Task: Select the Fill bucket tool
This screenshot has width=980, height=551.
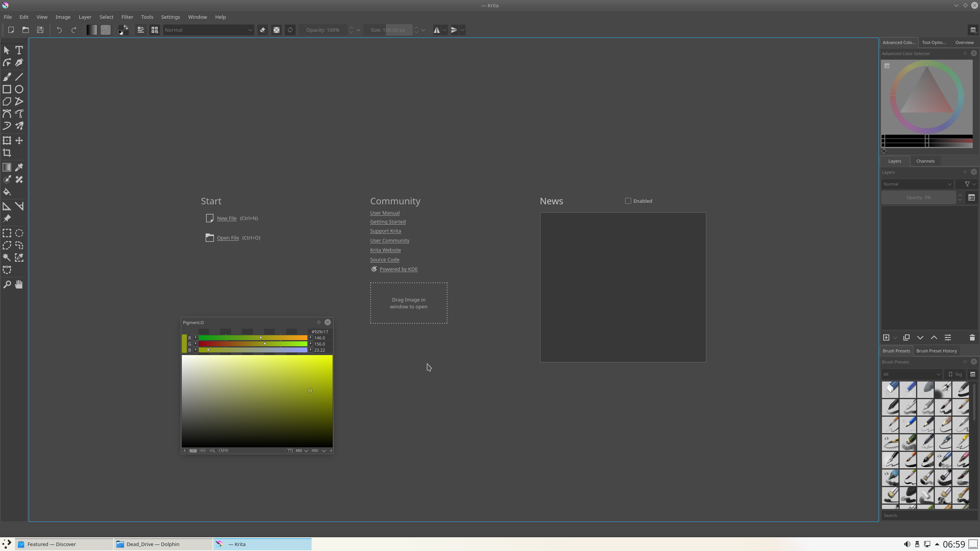Action: click(7, 192)
